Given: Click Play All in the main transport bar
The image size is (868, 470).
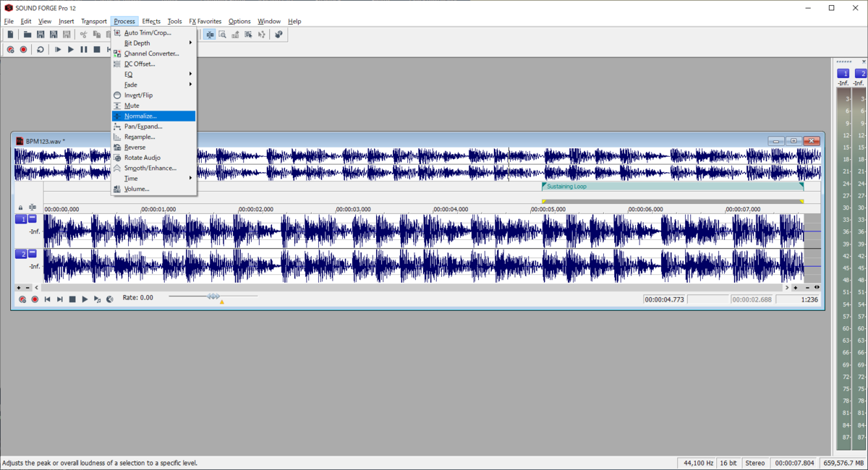Looking at the screenshot, I should click(x=58, y=49).
